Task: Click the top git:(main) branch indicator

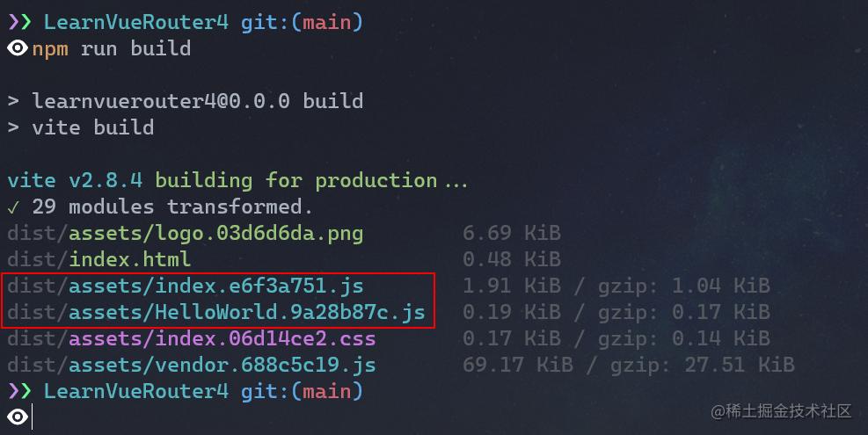Action: (x=302, y=23)
